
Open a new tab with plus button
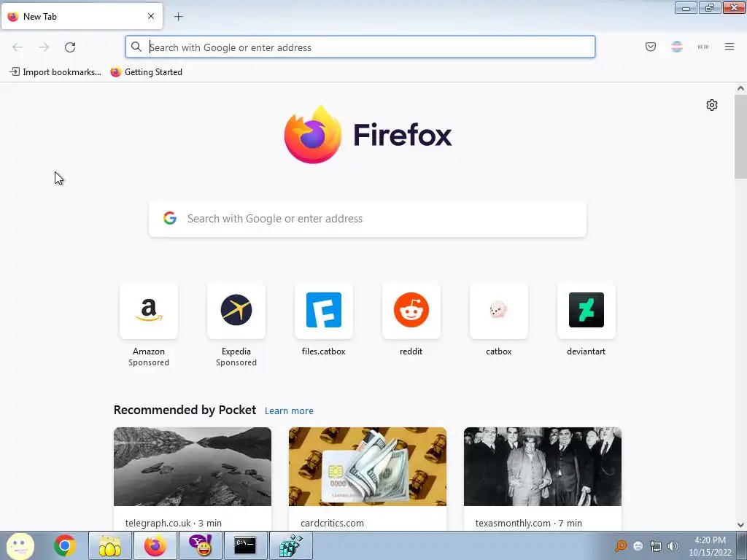tap(178, 17)
